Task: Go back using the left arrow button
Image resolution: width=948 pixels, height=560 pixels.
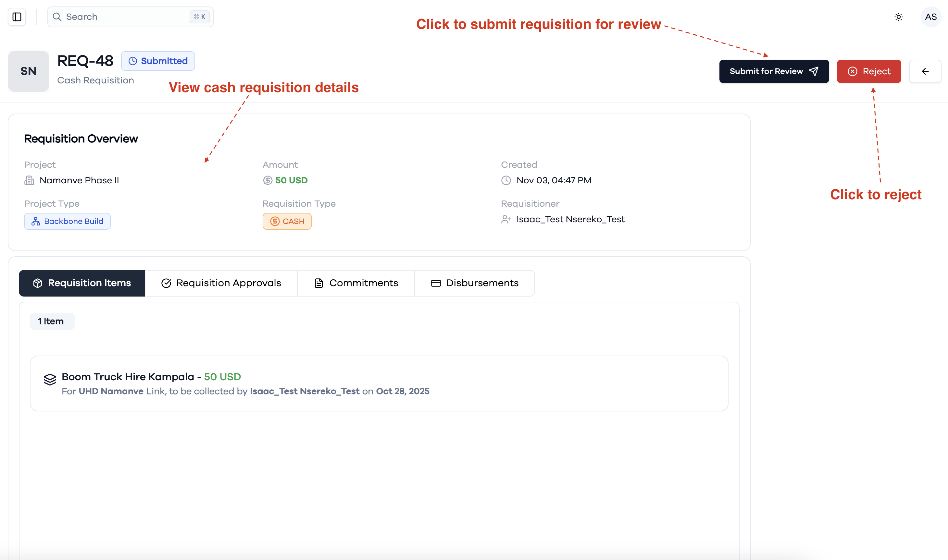Action: pyautogui.click(x=925, y=71)
